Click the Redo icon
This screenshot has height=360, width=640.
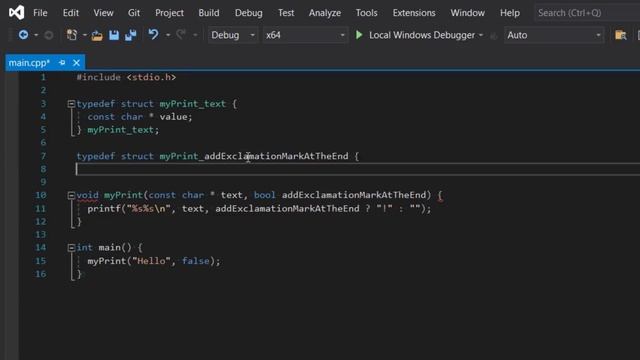point(181,35)
